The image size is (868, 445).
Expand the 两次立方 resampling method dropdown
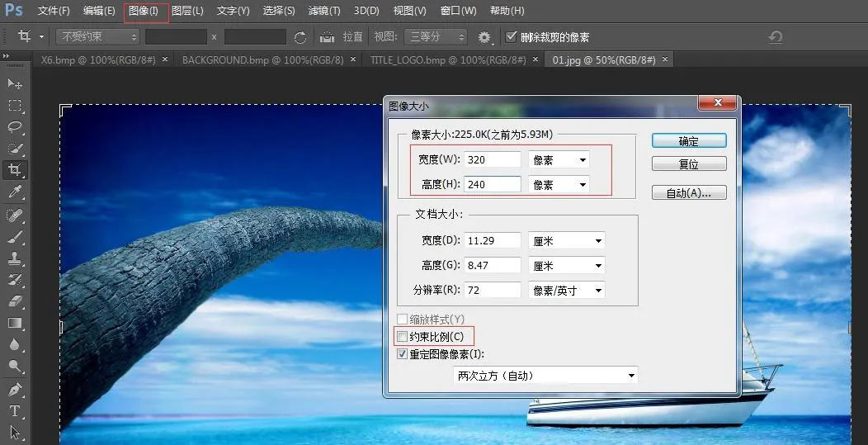(546, 376)
